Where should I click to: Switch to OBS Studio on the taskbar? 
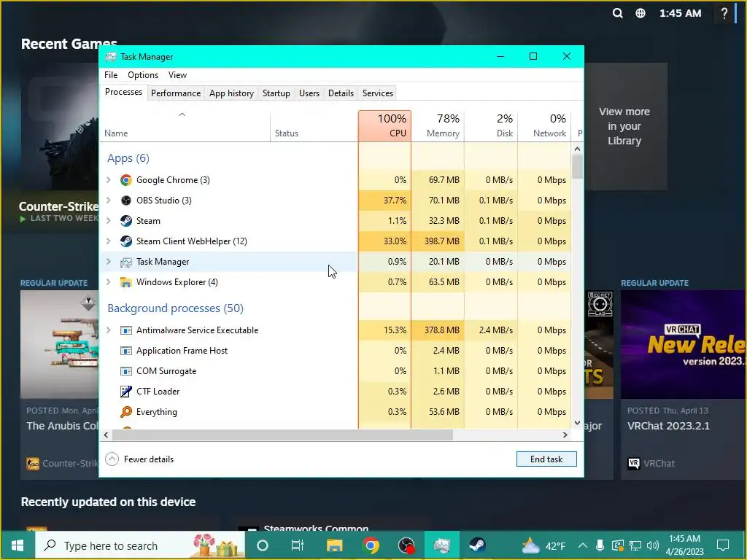[406, 545]
